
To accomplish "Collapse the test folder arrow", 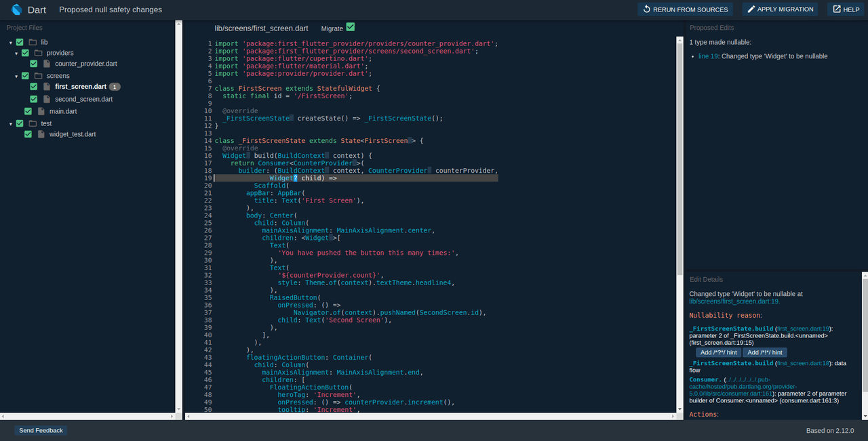I will point(11,124).
